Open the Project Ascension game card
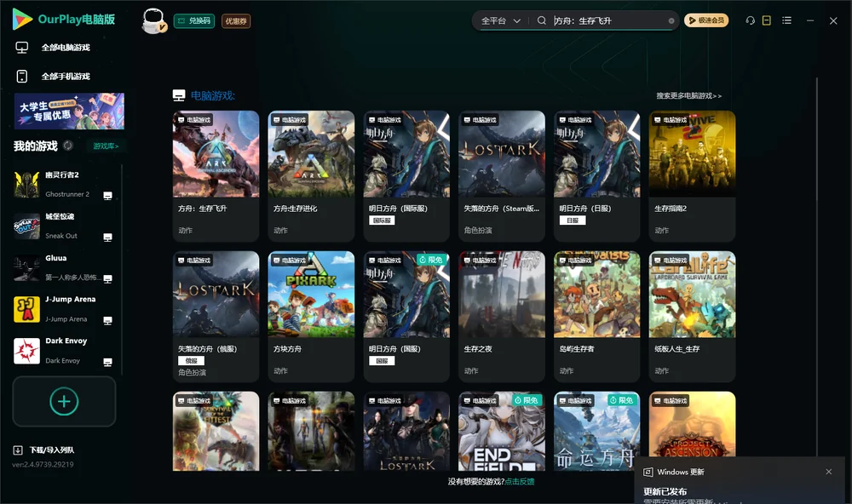Image resolution: width=852 pixels, height=504 pixels. coord(692,424)
